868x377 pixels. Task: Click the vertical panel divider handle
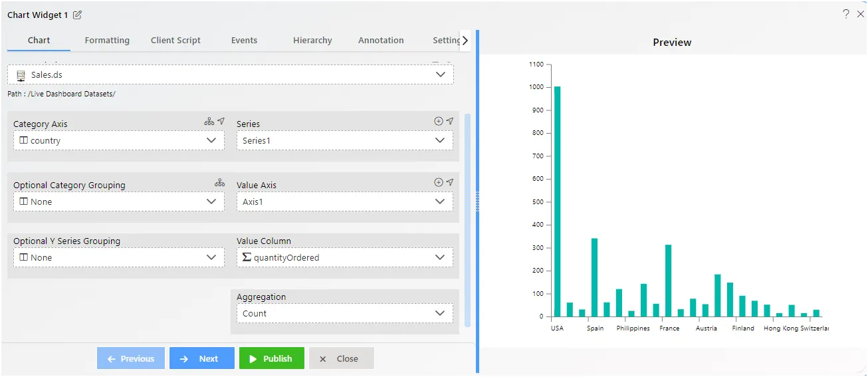tap(477, 201)
